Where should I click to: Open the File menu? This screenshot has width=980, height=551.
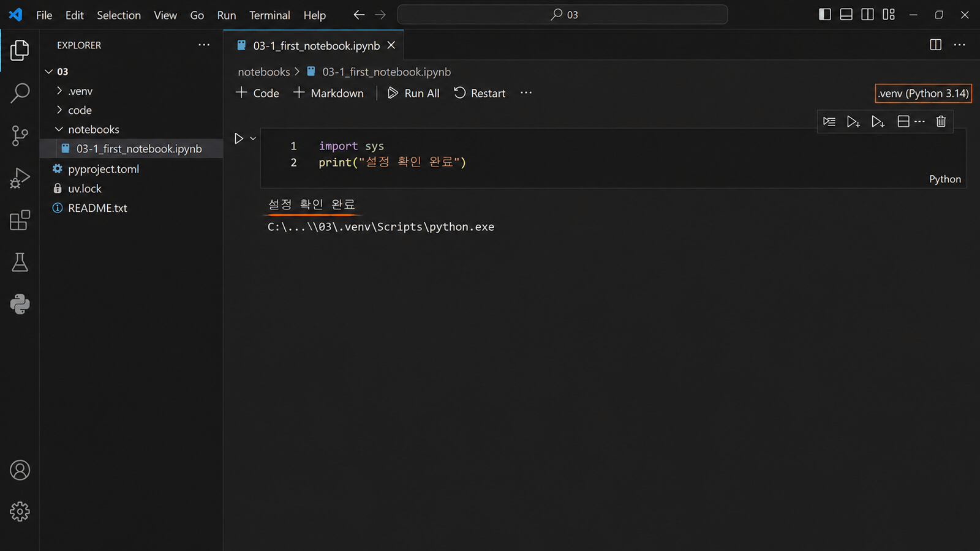coord(44,15)
